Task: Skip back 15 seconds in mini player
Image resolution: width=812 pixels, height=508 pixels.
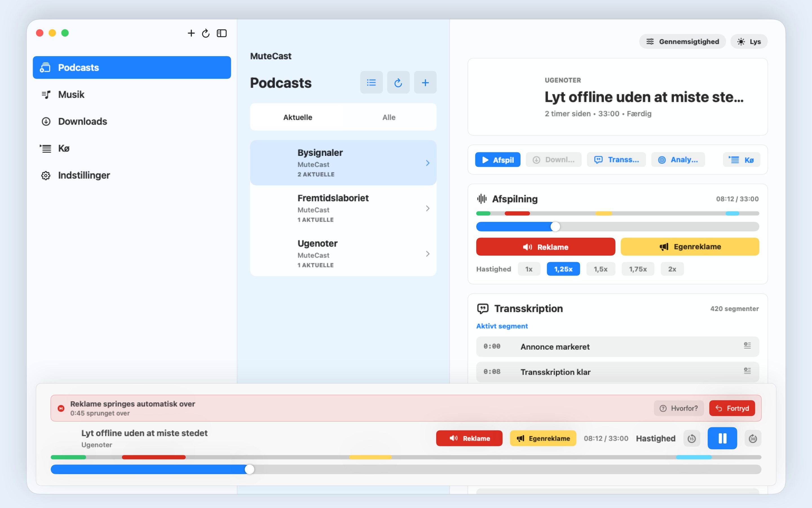Action: click(692, 438)
